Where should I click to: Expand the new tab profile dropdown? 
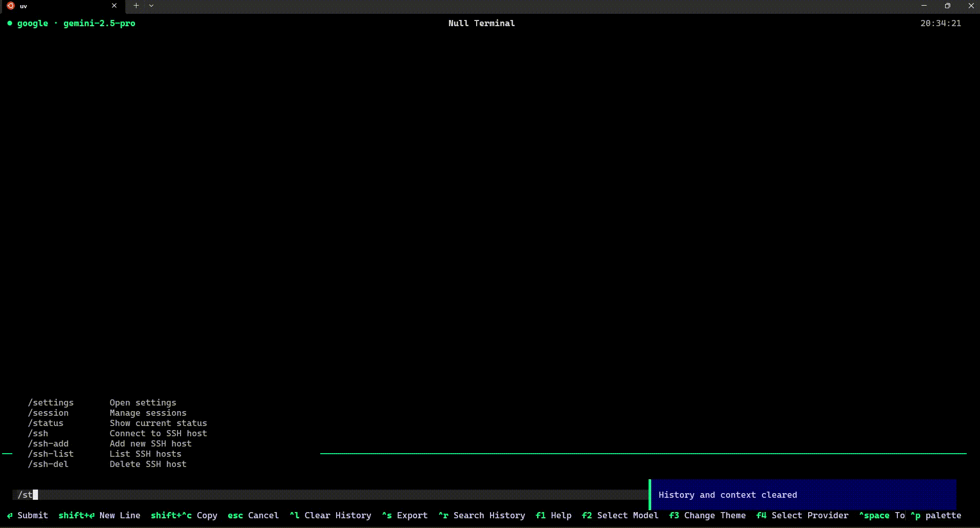pyautogui.click(x=151, y=6)
